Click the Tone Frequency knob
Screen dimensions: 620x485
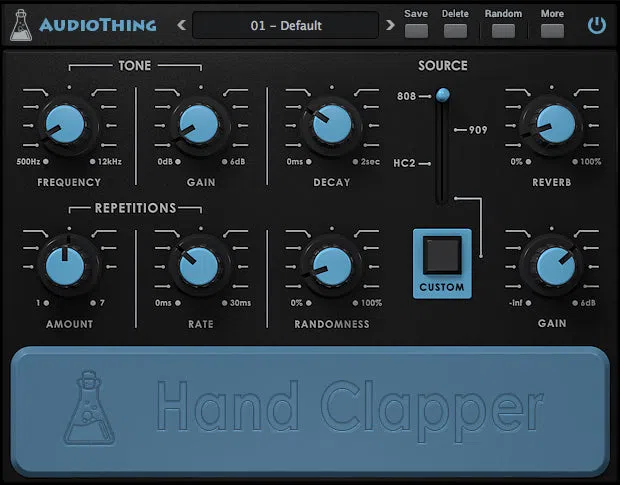[65, 124]
